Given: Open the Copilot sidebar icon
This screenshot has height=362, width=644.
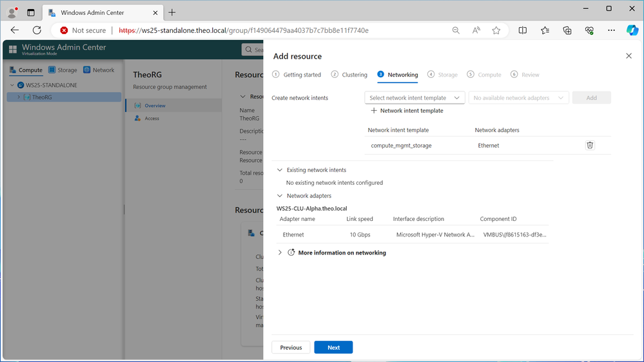Looking at the screenshot, I should point(632,30).
